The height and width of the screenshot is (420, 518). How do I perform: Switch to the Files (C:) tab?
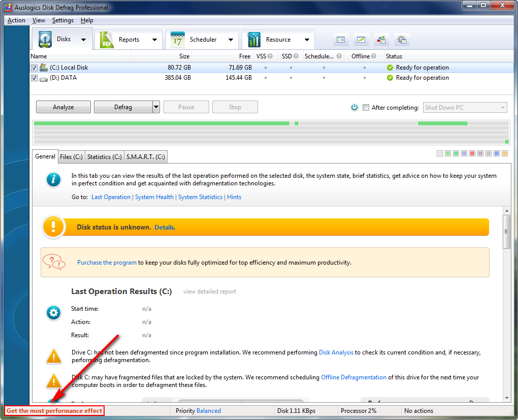(x=72, y=157)
